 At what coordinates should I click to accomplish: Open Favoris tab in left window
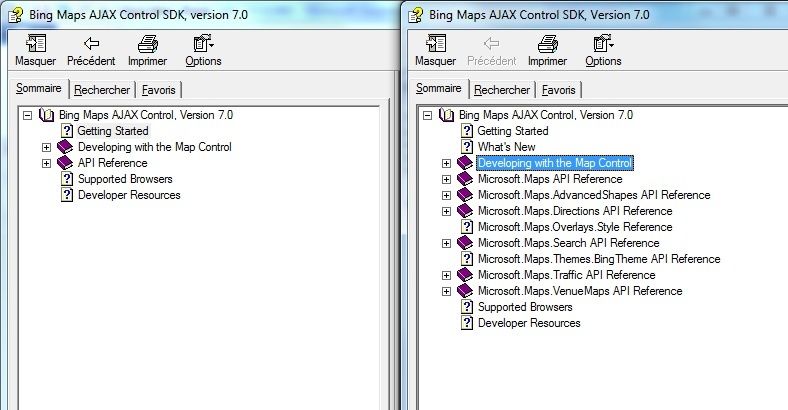(x=158, y=90)
